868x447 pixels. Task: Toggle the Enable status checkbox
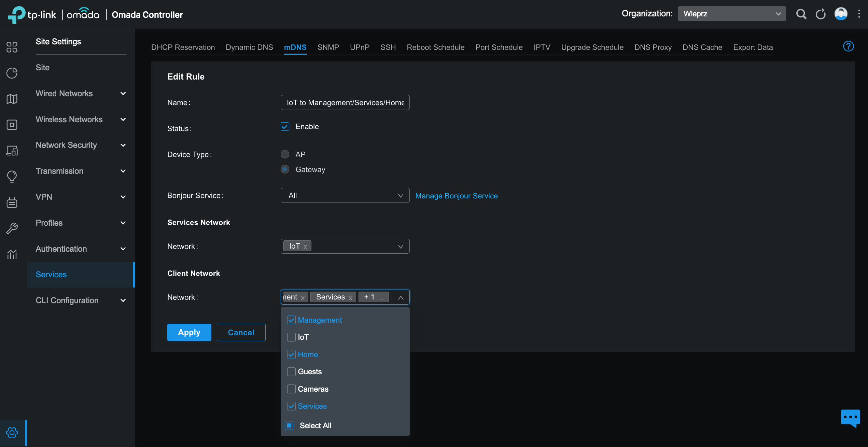(x=285, y=127)
